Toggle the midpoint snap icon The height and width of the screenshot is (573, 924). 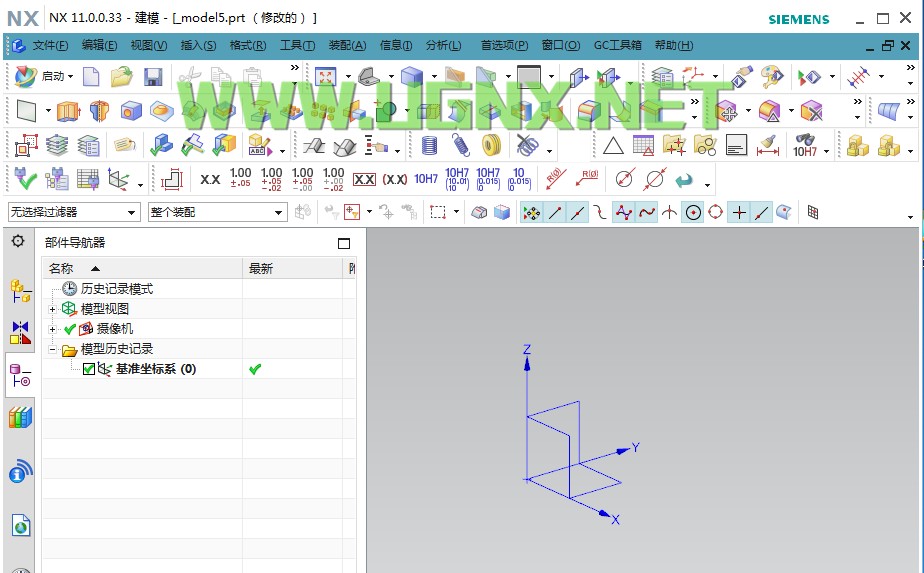point(578,212)
